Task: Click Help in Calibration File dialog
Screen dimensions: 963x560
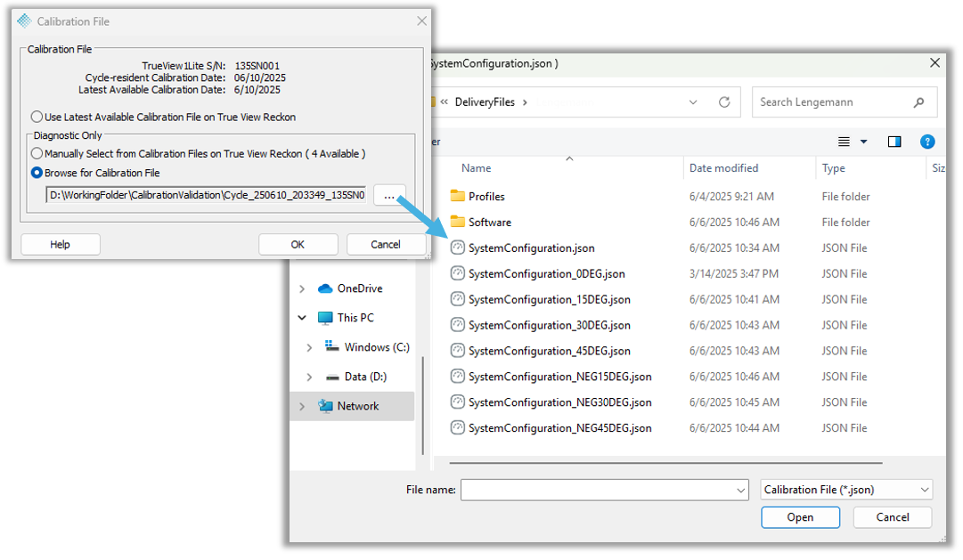Action: [x=61, y=244]
